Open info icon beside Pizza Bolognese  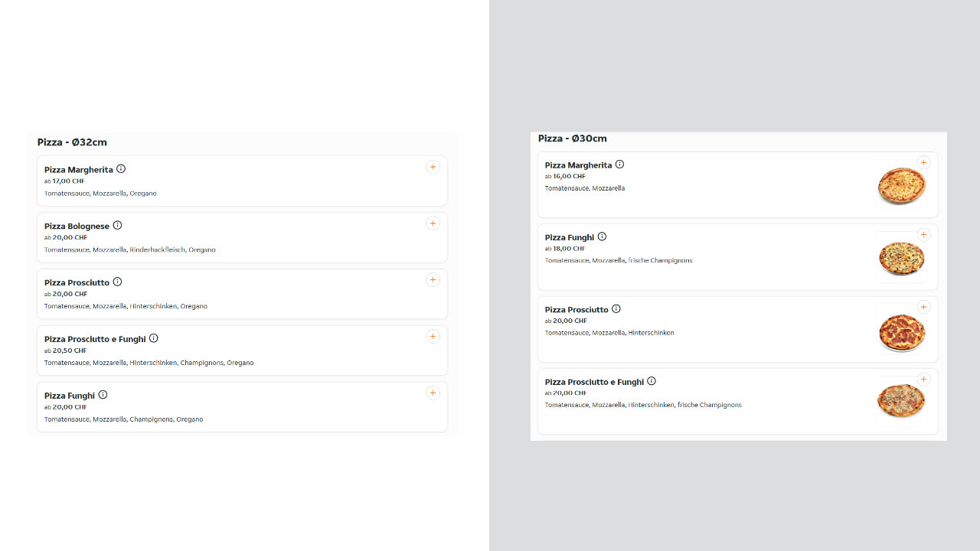coord(117,225)
